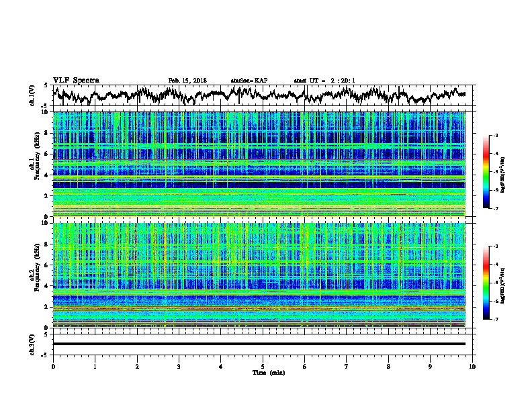Click the ch.2 color scale bar

click(486, 283)
